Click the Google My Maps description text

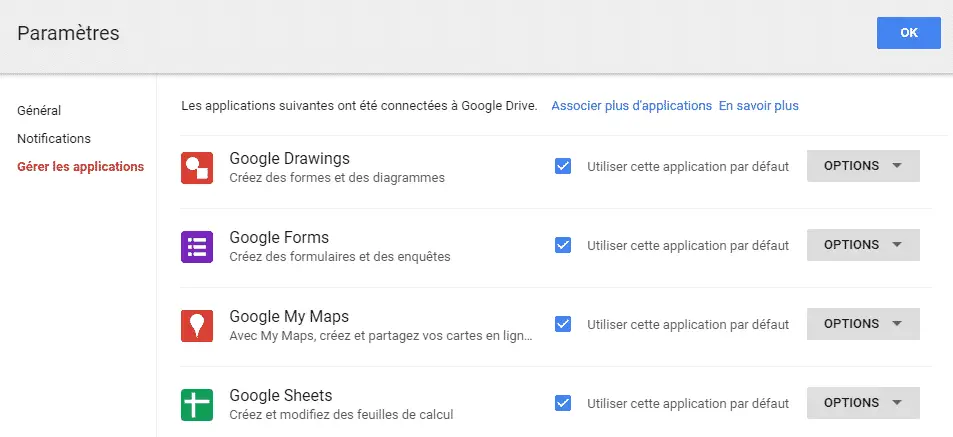[381, 336]
